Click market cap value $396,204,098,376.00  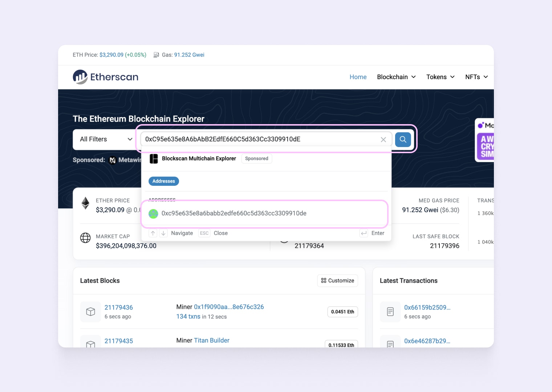(126, 246)
